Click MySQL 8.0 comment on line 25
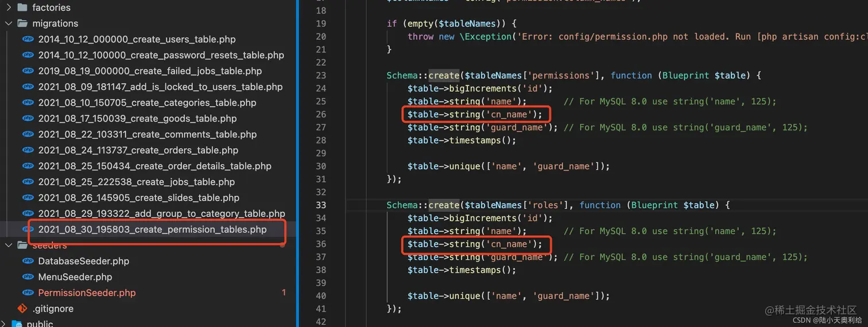868x327 pixels. point(670,102)
